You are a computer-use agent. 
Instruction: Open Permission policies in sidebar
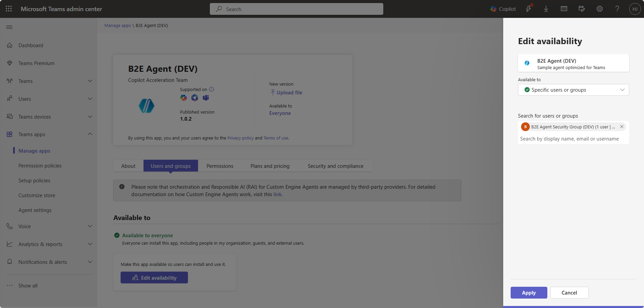pyautogui.click(x=40, y=166)
